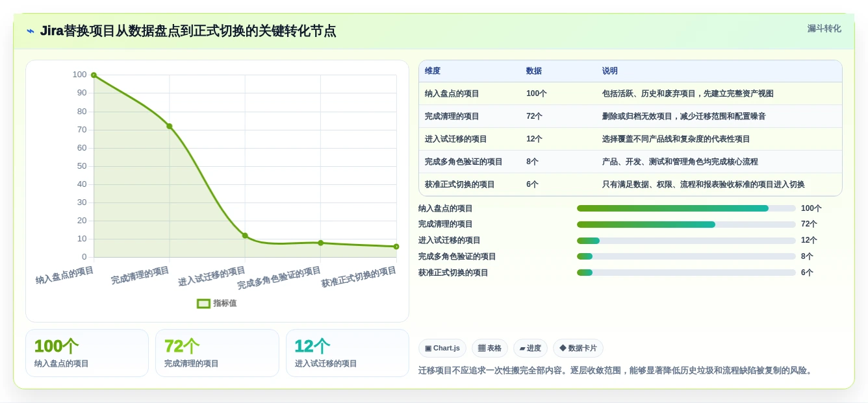Click the lightning bolt icon beside the title
The height and width of the screenshot is (403, 868).
[31, 31]
